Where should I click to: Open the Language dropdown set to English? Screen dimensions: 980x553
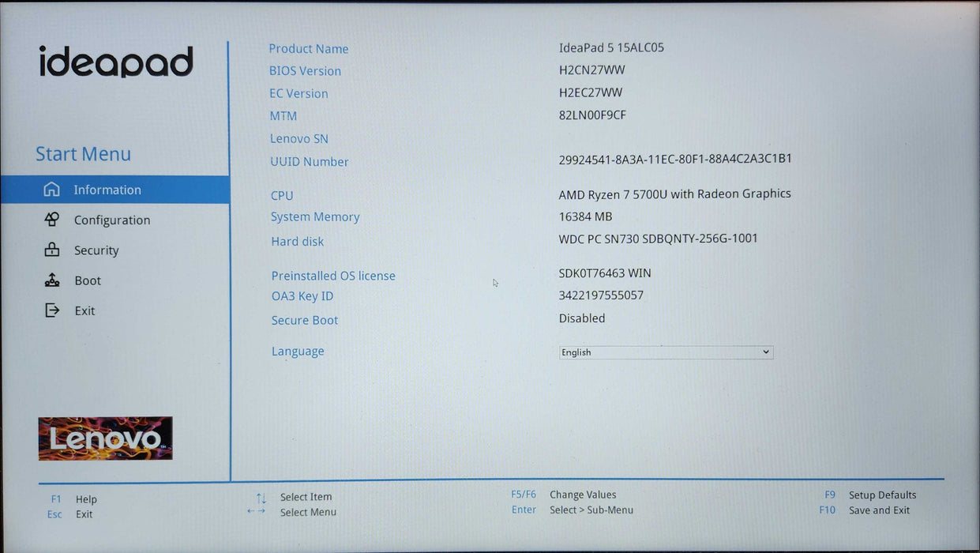coord(666,352)
